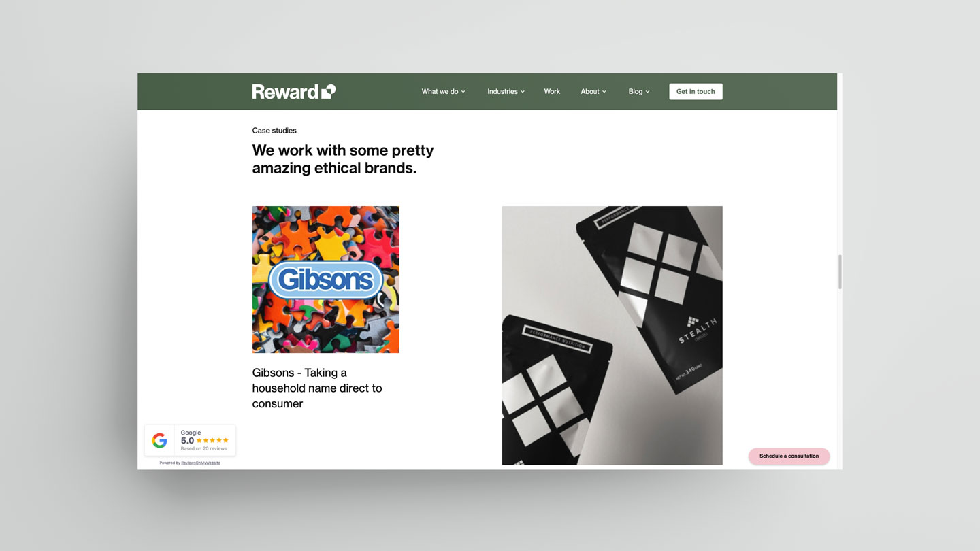Click the Based on 20 reviews text
This screenshot has height=551, width=980.
(x=203, y=449)
